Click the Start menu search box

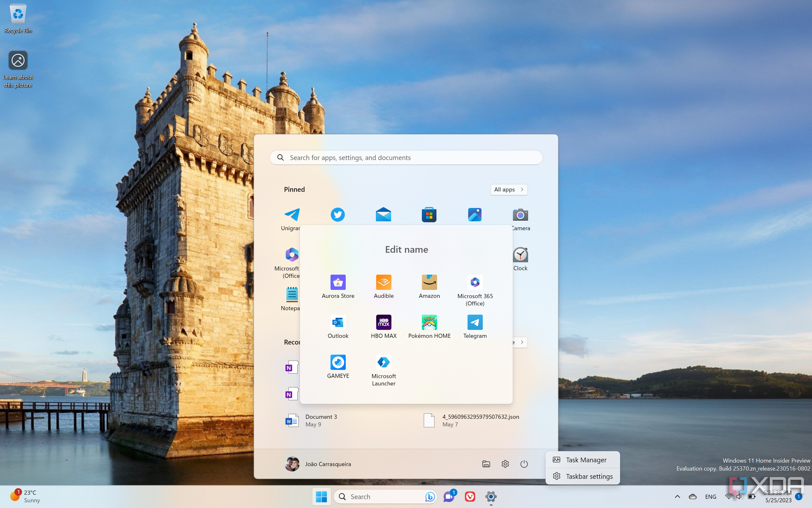[x=406, y=157]
